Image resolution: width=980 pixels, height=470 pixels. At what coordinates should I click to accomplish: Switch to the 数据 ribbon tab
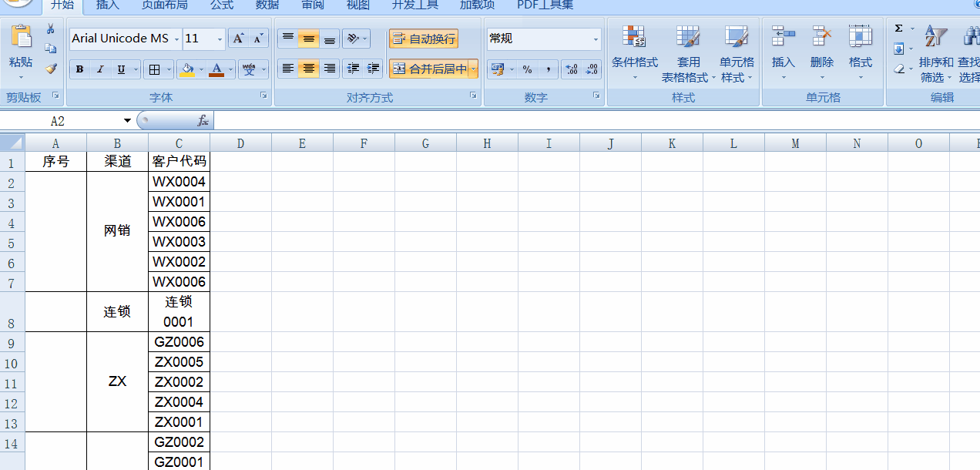tap(266, 5)
